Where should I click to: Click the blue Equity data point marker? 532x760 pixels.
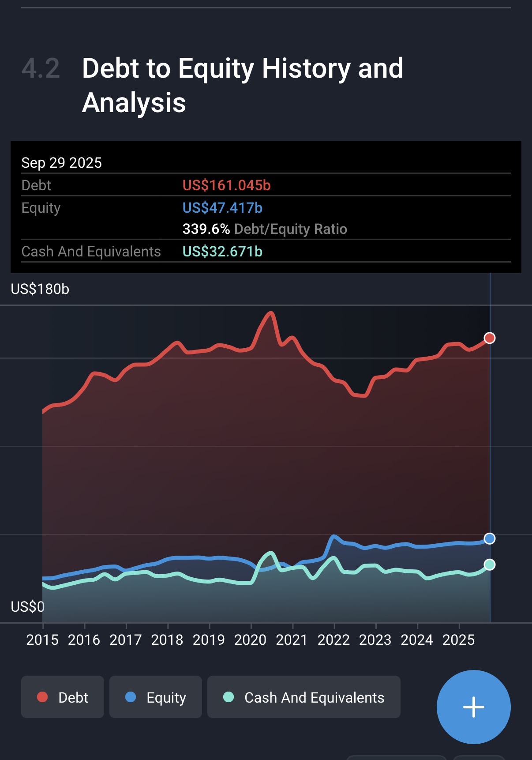pyautogui.click(x=490, y=538)
